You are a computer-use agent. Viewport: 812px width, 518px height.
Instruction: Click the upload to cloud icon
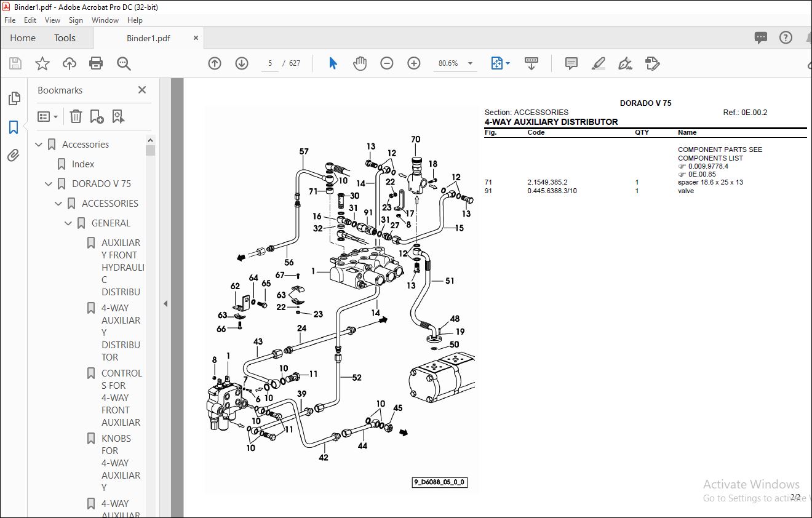tap(70, 63)
